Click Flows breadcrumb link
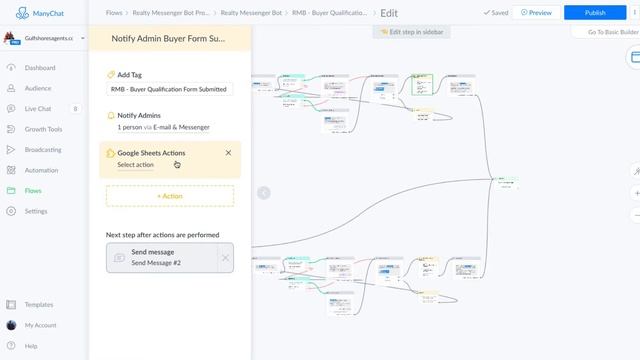 click(x=114, y=13)
